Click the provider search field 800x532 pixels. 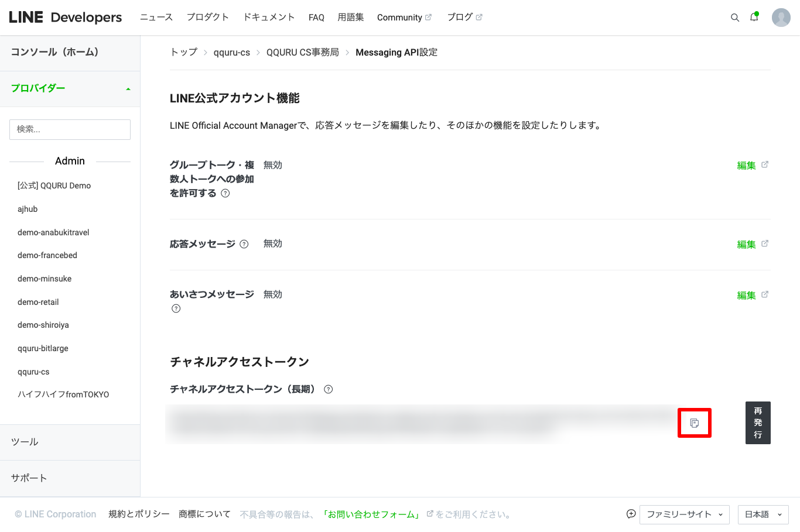tap(70, 129)
